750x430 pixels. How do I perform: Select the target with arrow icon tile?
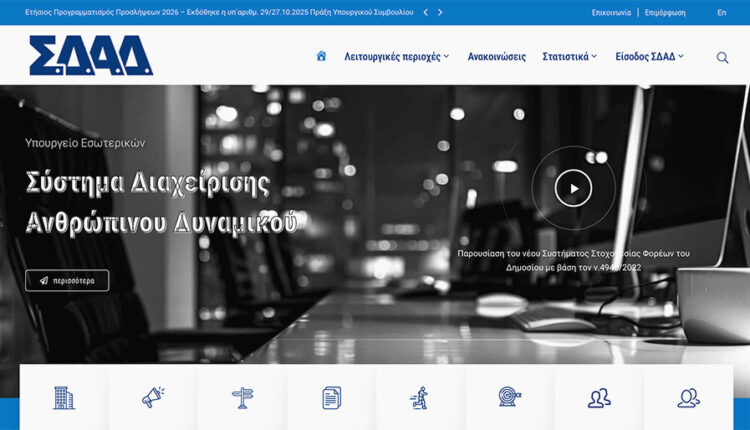509,397
